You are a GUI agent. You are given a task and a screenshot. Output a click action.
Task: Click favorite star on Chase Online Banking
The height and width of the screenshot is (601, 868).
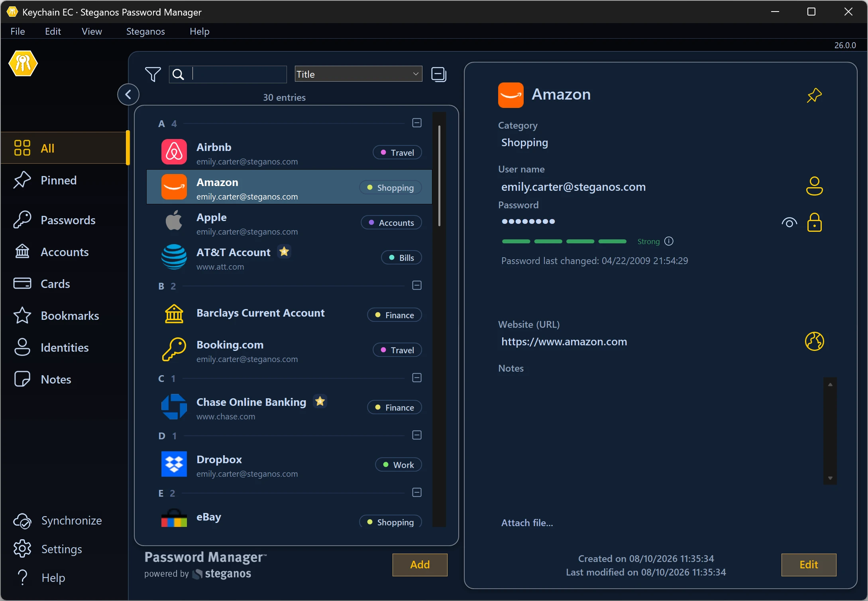coord(320,401)
